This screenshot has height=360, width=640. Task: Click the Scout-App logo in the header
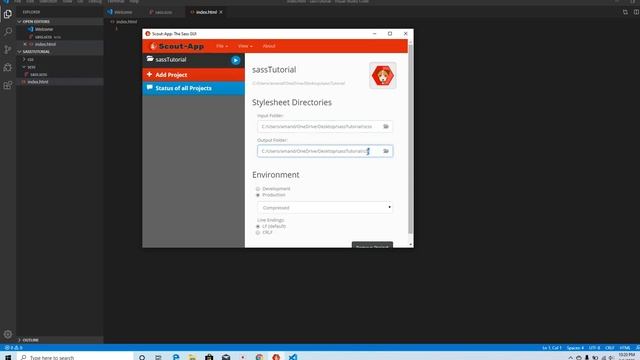[177, 47]
